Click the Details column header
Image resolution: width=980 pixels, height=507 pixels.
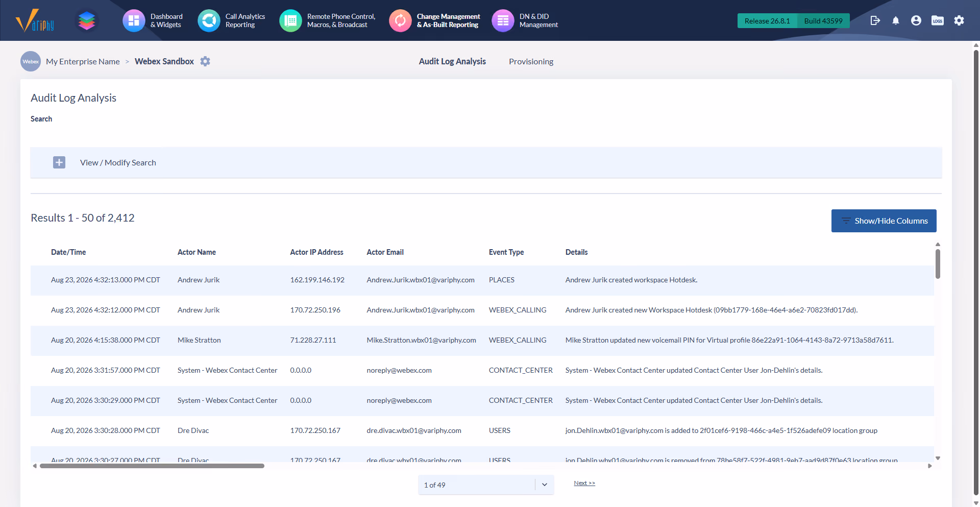tap(576, 252)
